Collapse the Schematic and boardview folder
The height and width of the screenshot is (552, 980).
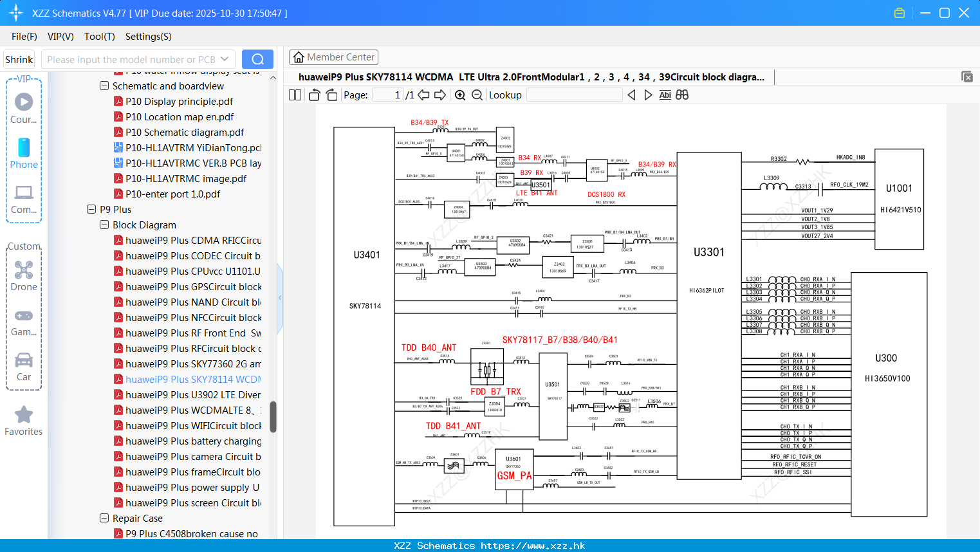click(x=104, y=86)
